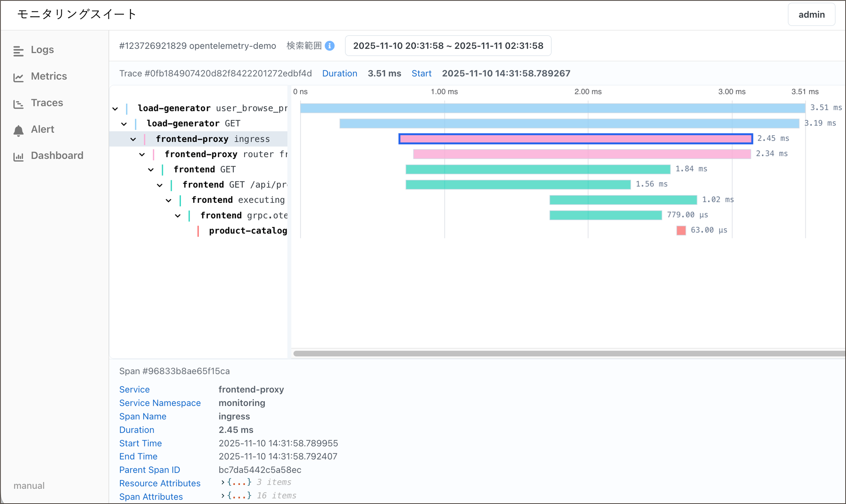The width and height of the screenshot is (846, 504).
Task: Open the admin user menu
Action: coord(811,15)
